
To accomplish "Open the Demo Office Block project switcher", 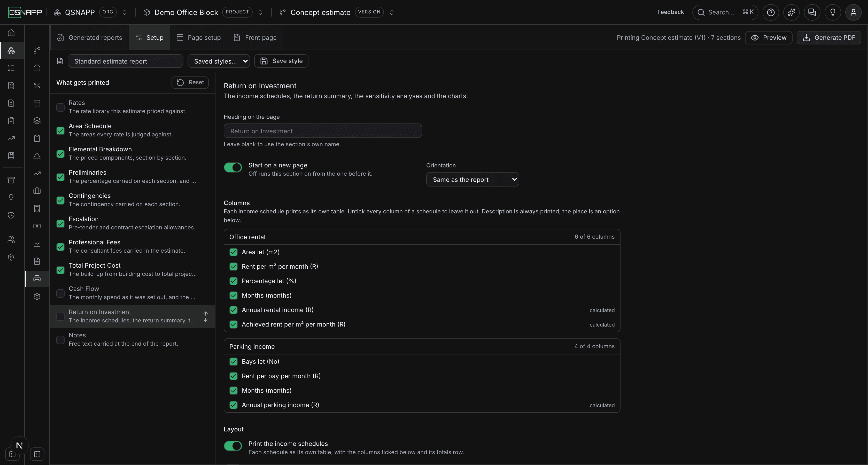I will point(260,12).
